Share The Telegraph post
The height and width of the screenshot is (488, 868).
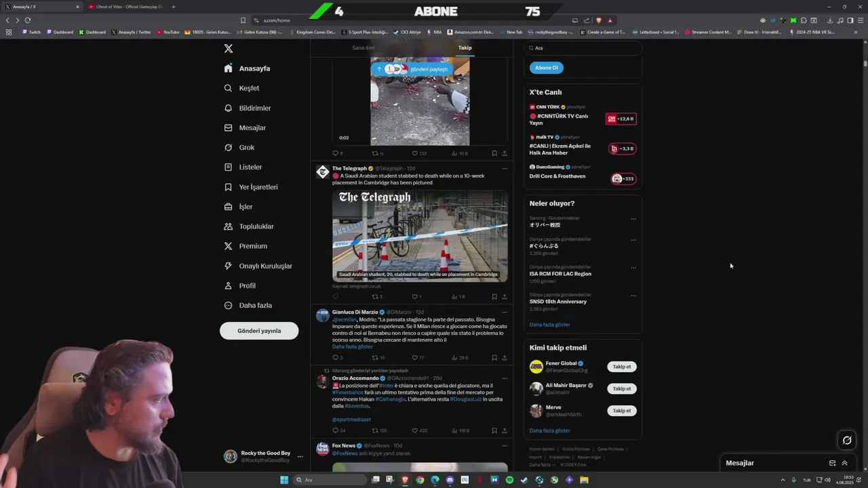click(504, 296)
